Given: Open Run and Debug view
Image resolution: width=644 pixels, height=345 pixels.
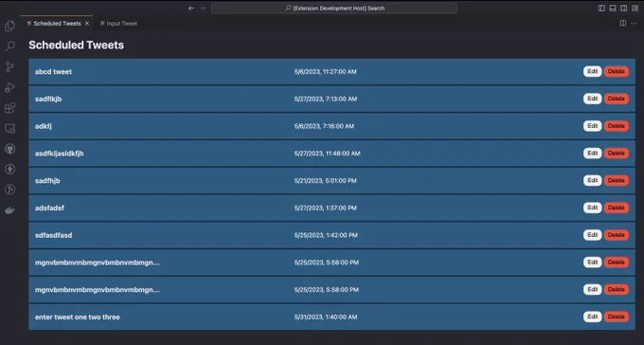Looking at the screenshot, I should click(9, 87).
